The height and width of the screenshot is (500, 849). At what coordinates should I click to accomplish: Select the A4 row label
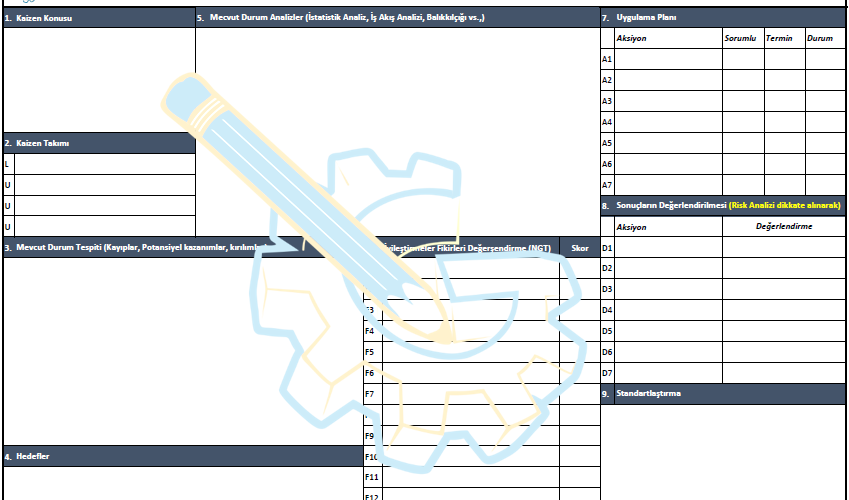pyautogui.click(x=606, y=122)
